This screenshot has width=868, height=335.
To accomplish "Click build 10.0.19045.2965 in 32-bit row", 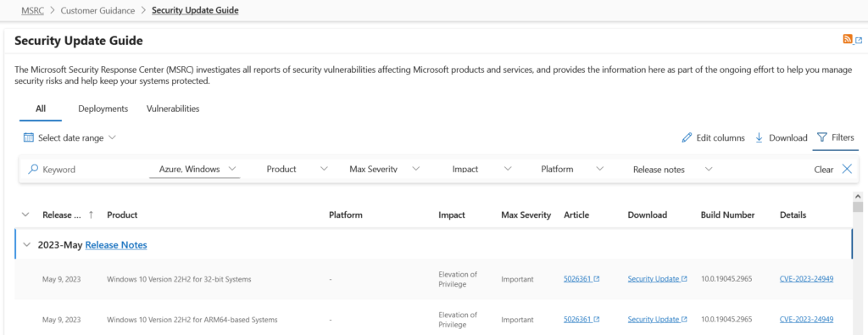I will tap(726, 279).
